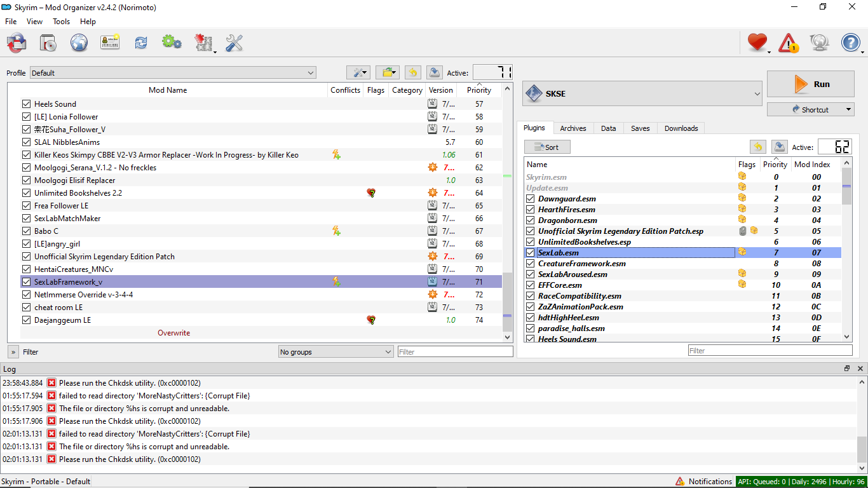Toggle Dawnguard.esm plugin checkbox
868x488 pixels.
(531, 199)
